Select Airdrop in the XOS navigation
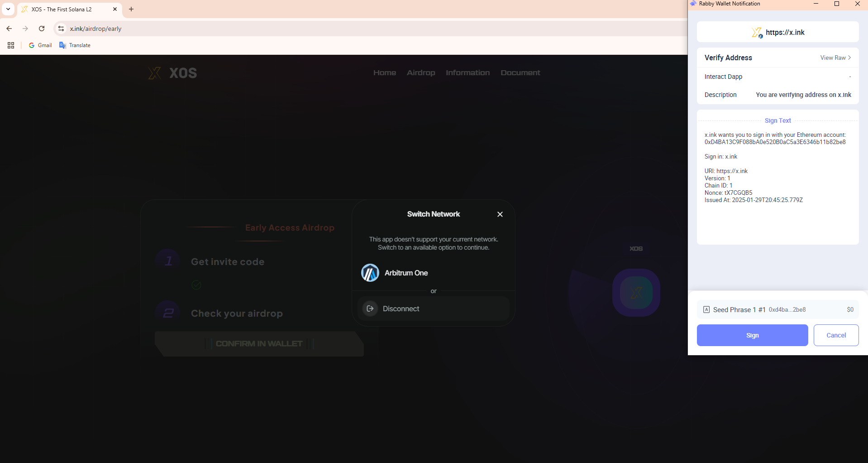The width and height of the screenshot is (868, 463). click(420, 72)
